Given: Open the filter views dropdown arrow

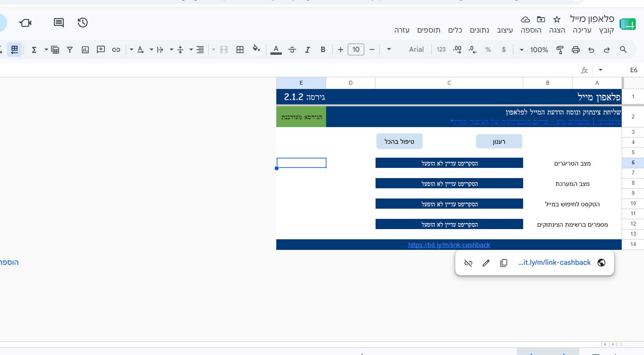Looking at the screenshot, I should (46, 49).
